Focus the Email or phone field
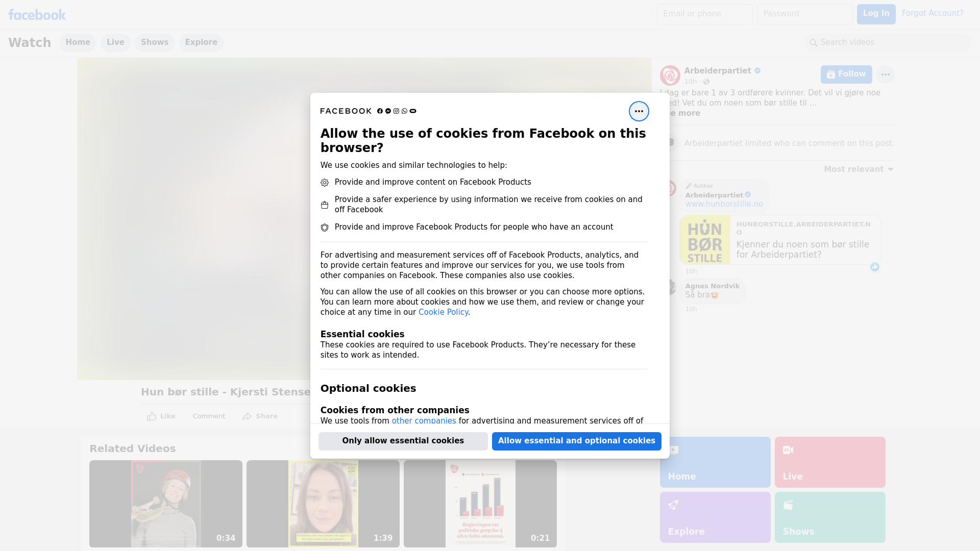This screenshot has height=551, width=980. click(704, 14)
